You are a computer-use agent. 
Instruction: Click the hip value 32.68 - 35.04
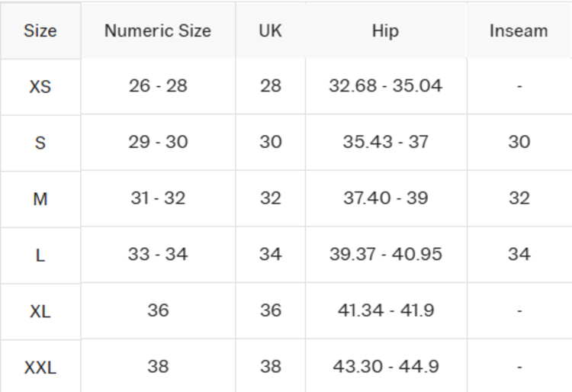[x=385, y=85]
